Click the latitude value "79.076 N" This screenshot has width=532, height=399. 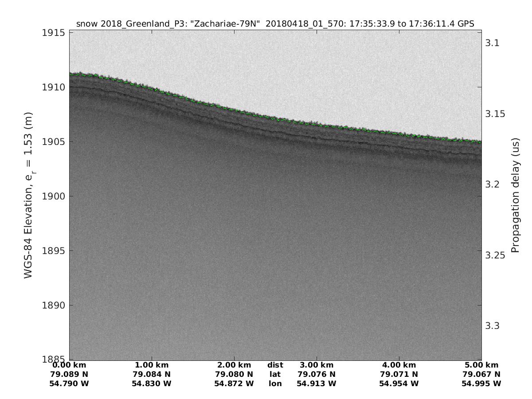click(317, 374)
